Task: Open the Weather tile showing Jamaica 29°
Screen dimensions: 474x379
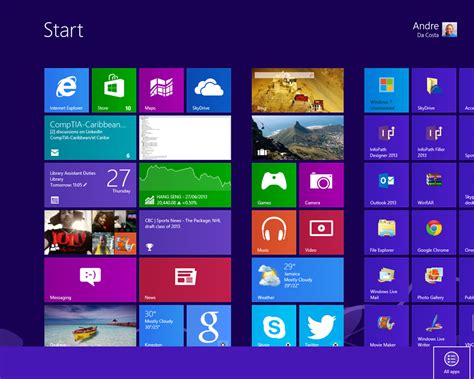Action: [298, 280]
